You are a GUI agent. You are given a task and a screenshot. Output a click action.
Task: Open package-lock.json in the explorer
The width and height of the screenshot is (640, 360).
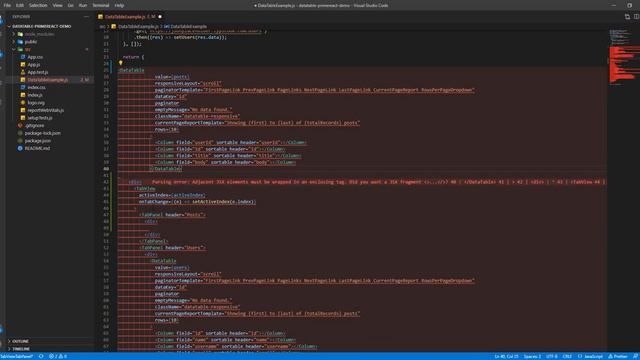pos(42,133)
